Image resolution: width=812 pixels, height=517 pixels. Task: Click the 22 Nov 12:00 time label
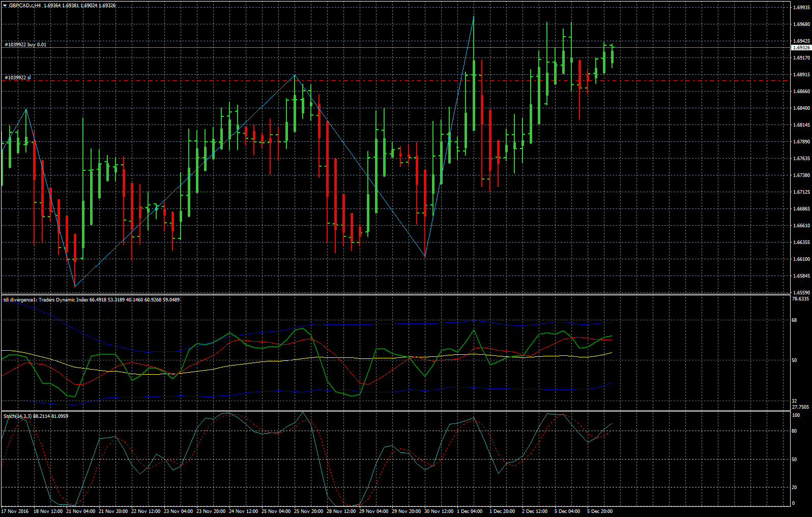146,511
